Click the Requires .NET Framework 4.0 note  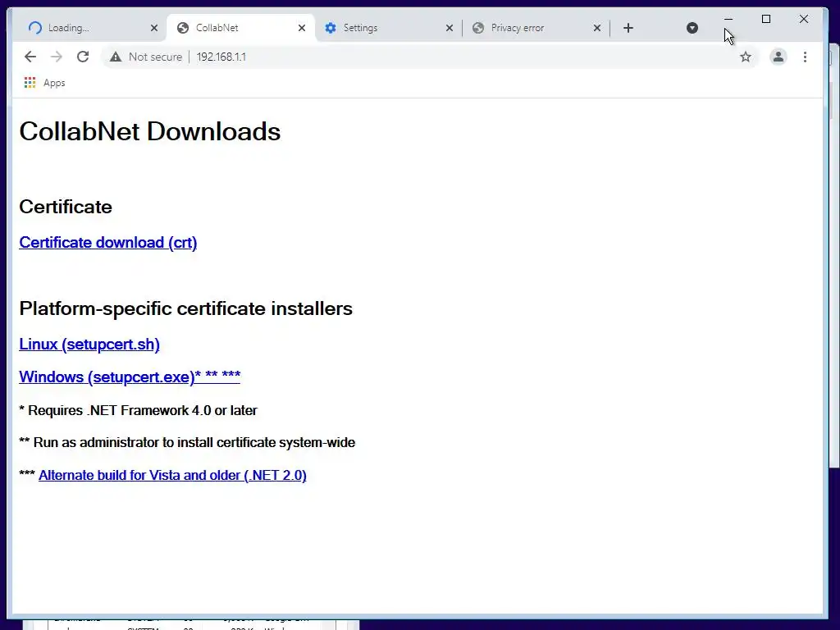pyautogui.click(x=138, y=410)
